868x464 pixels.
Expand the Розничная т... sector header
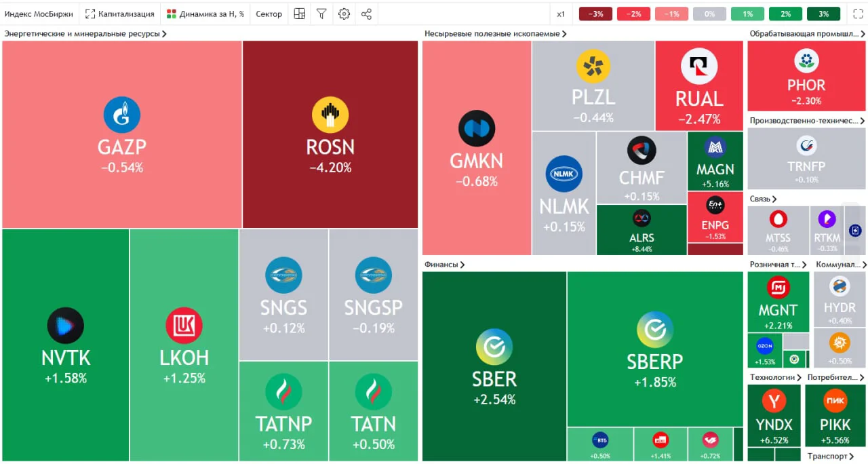779,265
